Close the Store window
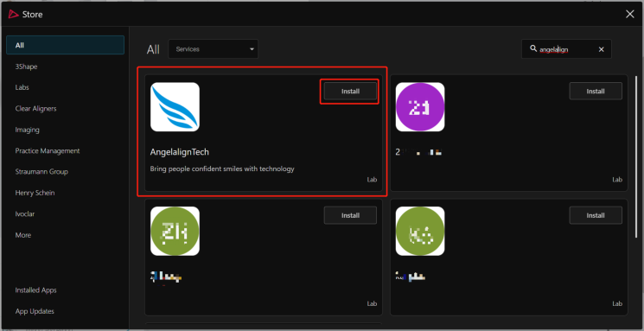644x331 pixels. click(x=629, y=15)
